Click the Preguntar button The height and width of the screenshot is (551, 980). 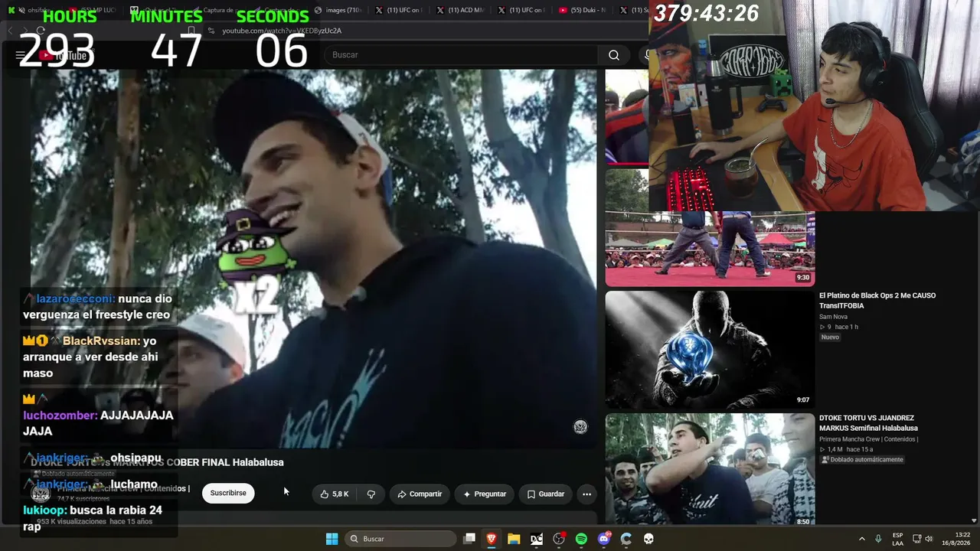(484, 494)
